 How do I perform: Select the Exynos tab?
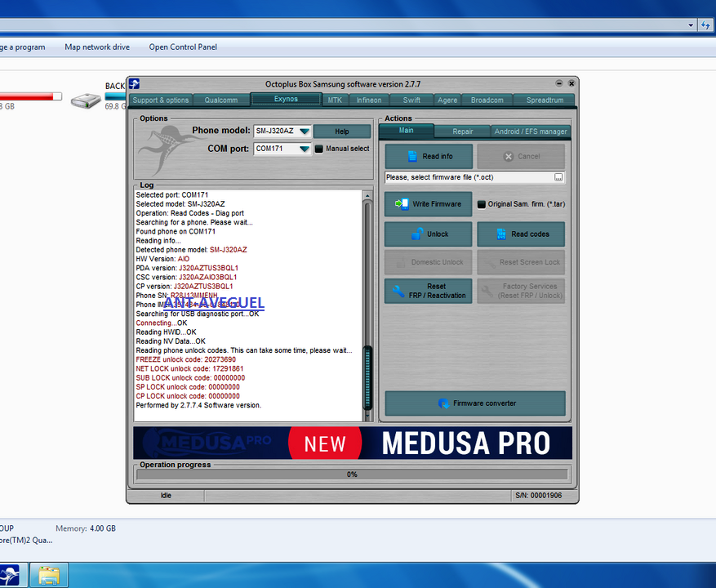(x=286, y=99)
